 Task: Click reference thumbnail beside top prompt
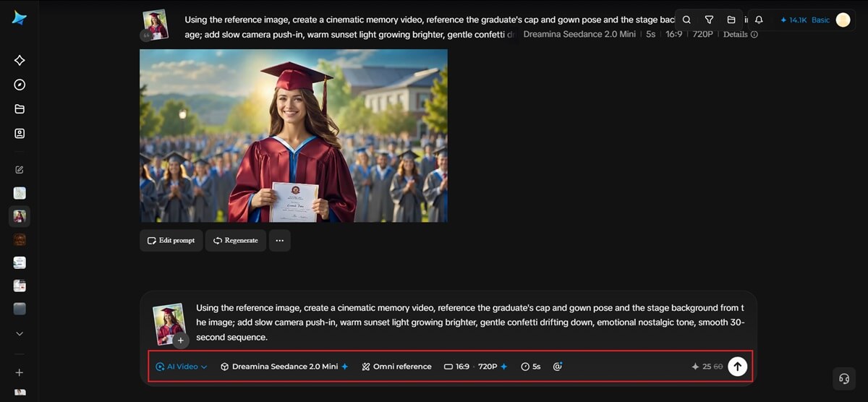click(x=156, y=24)
